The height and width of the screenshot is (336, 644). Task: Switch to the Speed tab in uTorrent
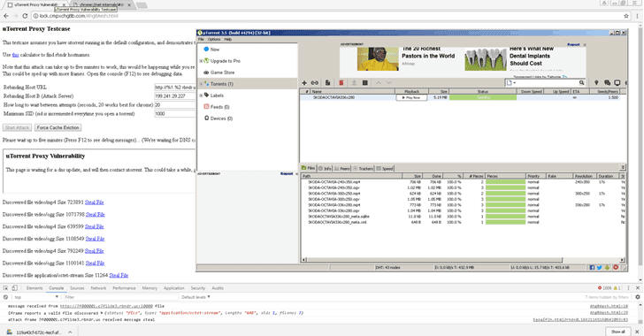[x=385, y=168]
